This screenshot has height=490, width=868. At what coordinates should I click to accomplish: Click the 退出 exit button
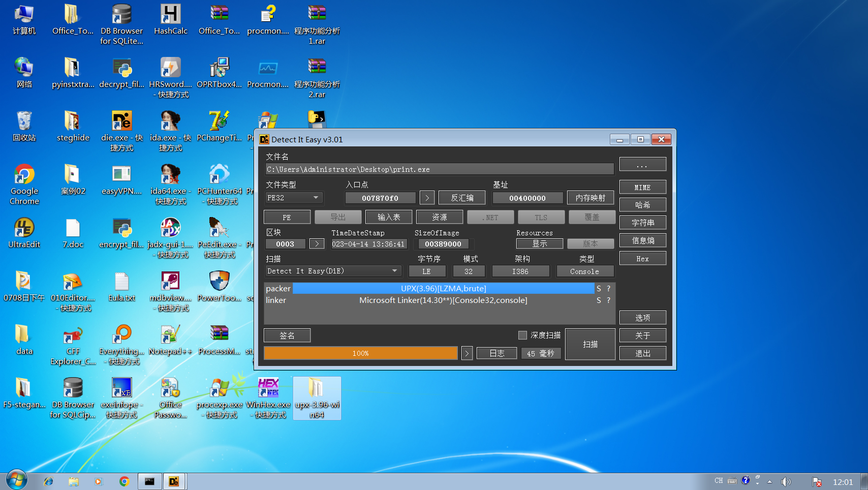(x=642, y=353)
